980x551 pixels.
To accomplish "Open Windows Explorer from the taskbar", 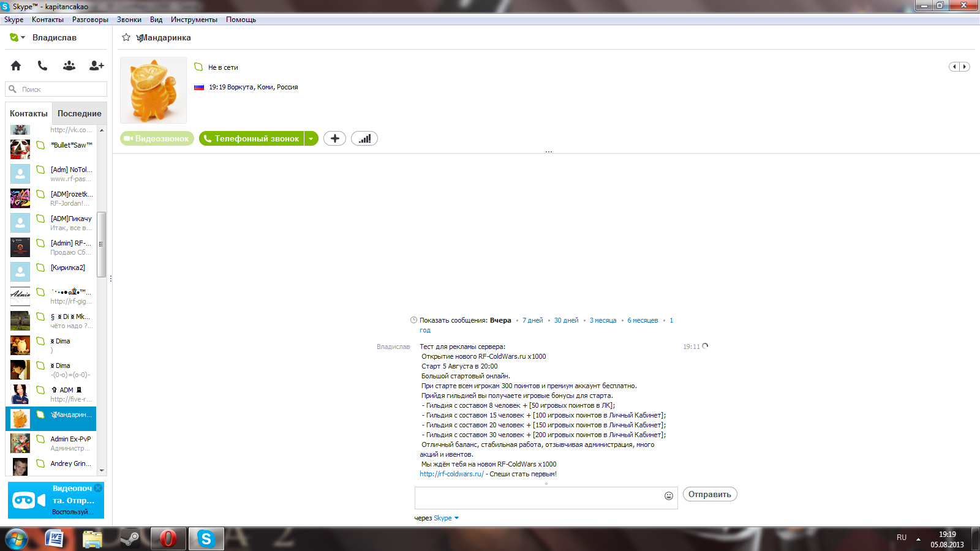I will pyautogui.click(x=92, y=539).
